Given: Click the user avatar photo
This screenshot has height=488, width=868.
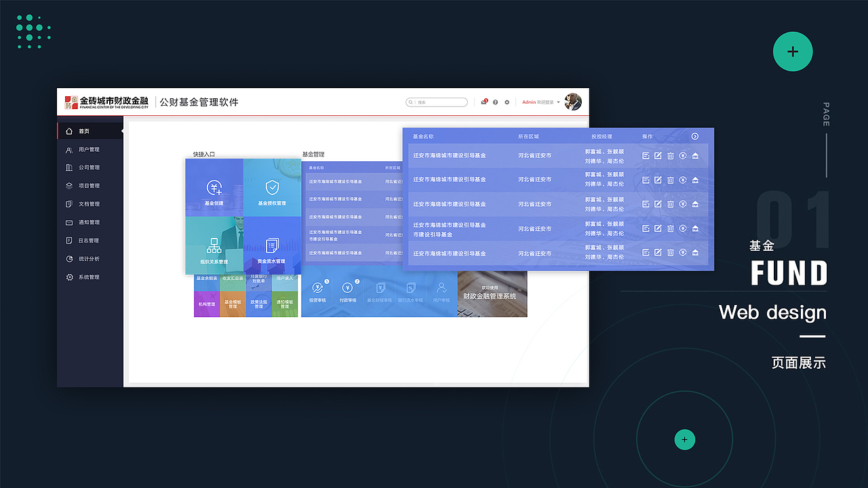Looking at the screenshot, I should [x=573, y=102].
